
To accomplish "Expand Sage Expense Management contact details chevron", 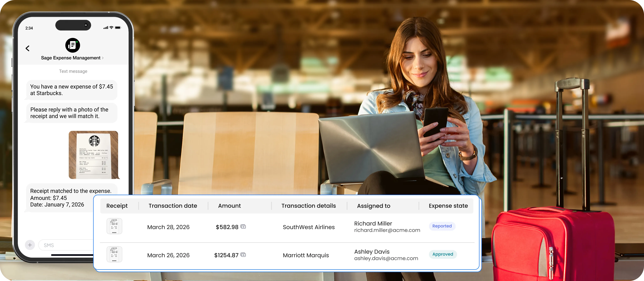I will click(x=103, y=58).
